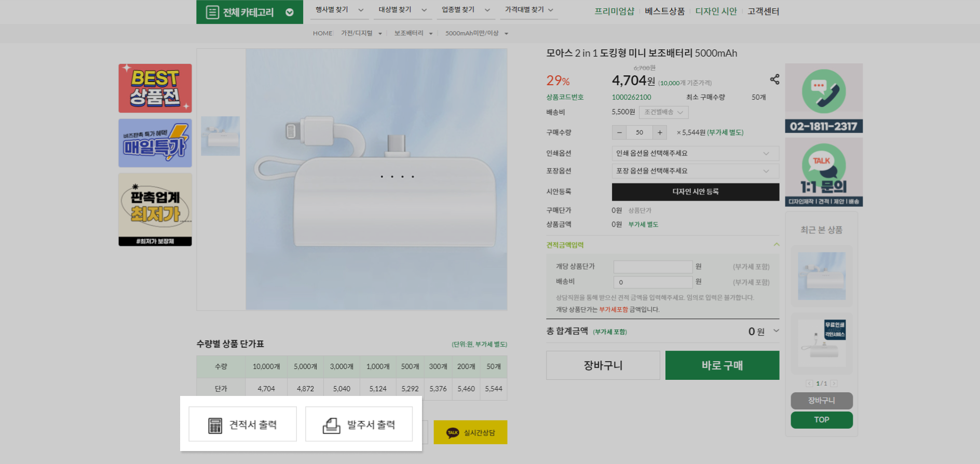This screenshot has height=464, width=980.
Task: Open the 실시간상담 KakaoTalk button
Action: point(470,432)
